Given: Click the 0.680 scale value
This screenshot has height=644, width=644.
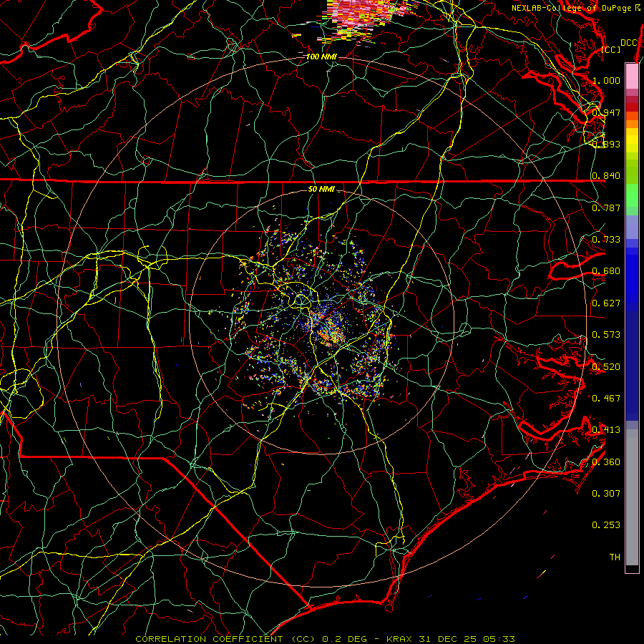Looking at the screenshot, I should pyautogui.click(x=607, y=271).
